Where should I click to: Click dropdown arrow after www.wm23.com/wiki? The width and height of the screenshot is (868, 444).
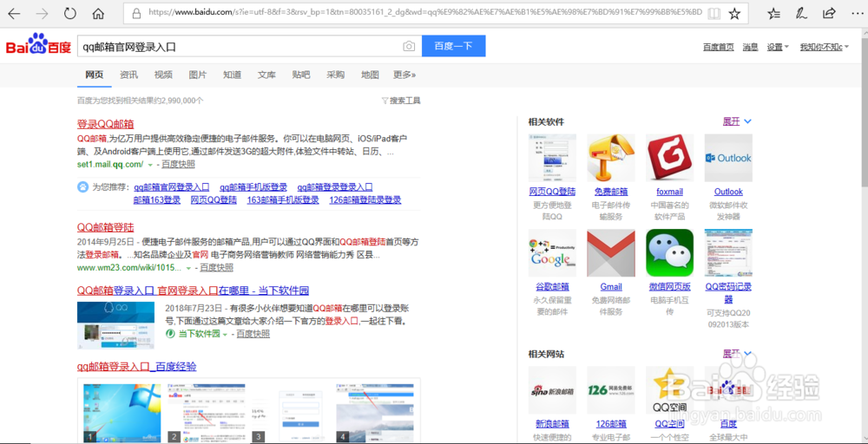[x=188, y=268]
